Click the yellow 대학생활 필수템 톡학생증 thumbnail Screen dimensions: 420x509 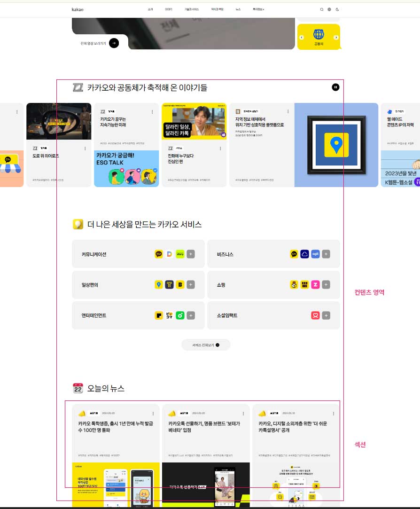tap(116, 485)
